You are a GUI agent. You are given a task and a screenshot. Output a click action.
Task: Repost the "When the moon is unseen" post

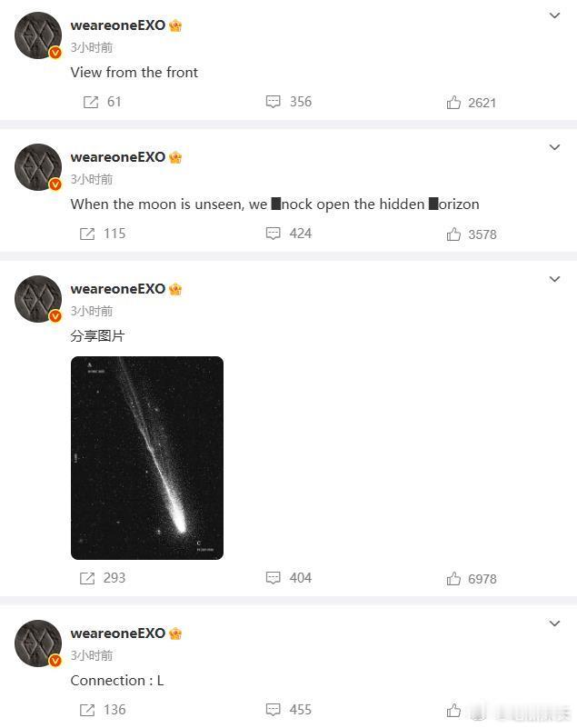click(102, 234)
